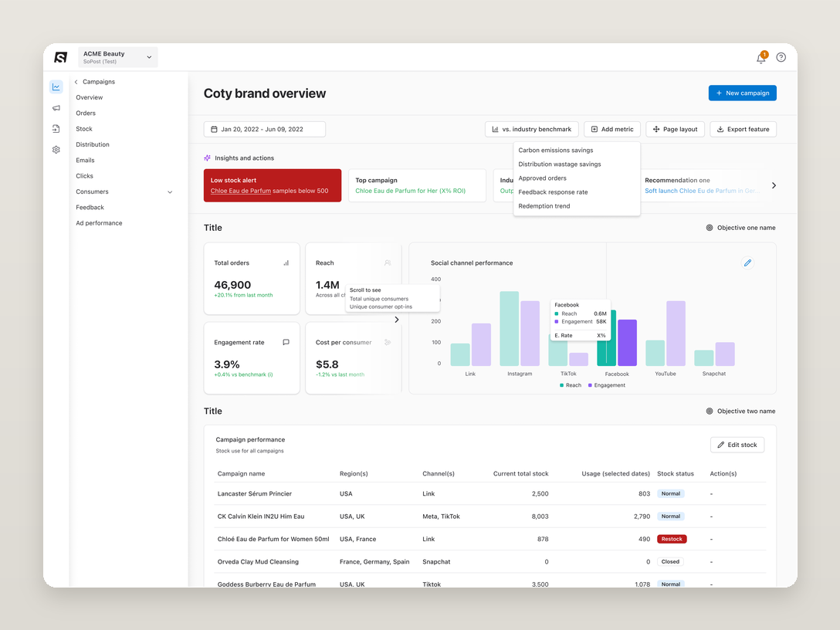The width and height of the screenshot is (840, 630).
Task: Go to Clicks in the sidebar
Action: (85, 176)
